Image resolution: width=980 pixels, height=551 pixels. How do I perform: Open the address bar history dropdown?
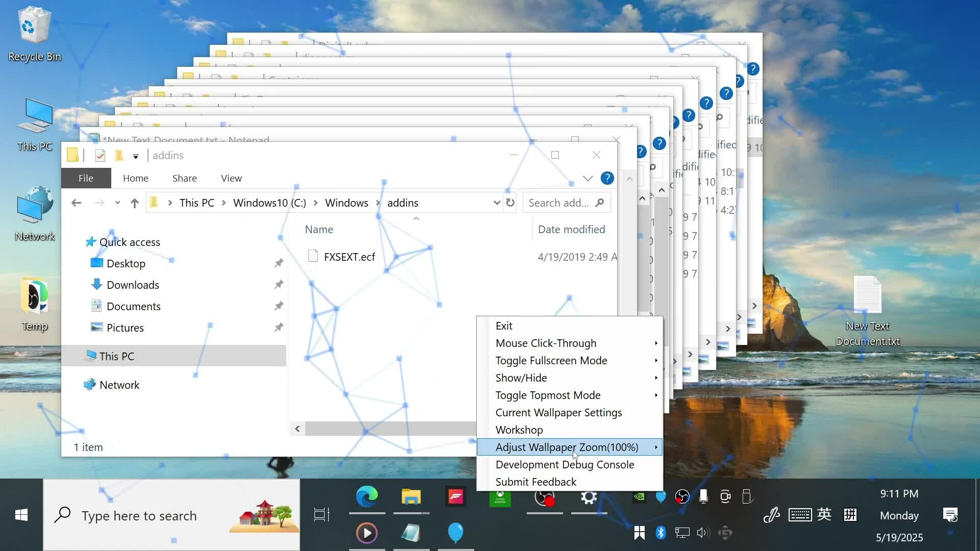[x=496, y=203]
